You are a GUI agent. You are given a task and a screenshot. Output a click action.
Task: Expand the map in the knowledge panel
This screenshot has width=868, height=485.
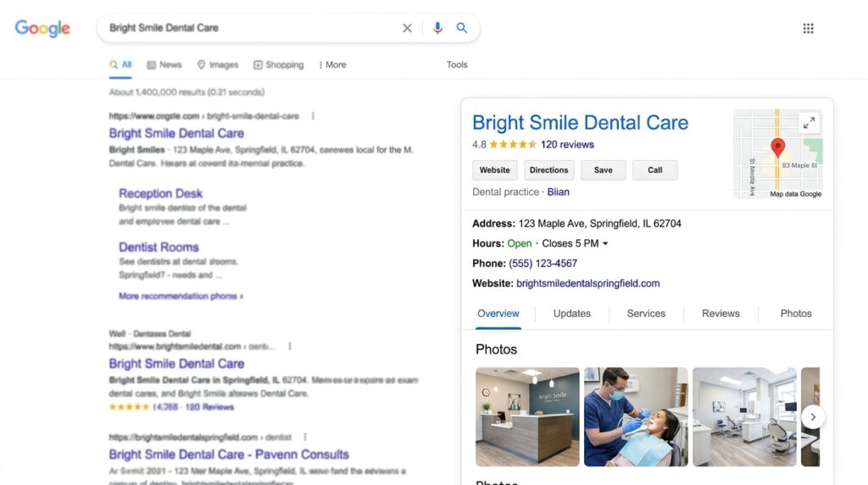click(809, 123)
